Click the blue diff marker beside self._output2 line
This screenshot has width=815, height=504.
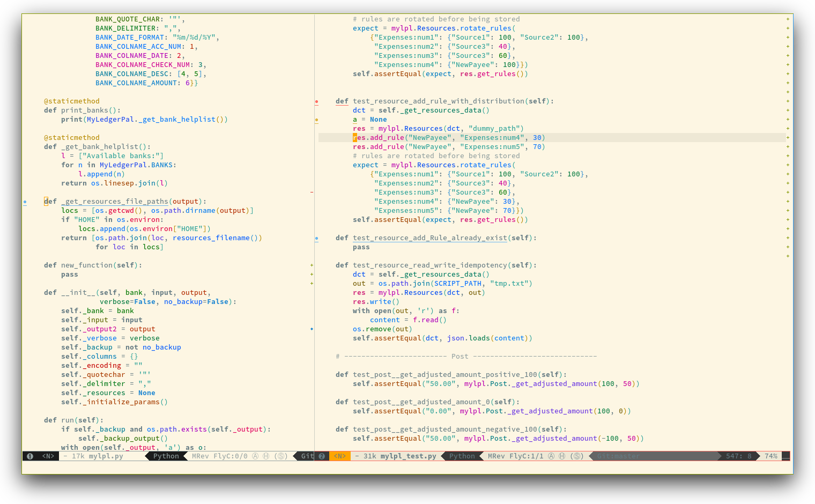[x=312, y=329]
